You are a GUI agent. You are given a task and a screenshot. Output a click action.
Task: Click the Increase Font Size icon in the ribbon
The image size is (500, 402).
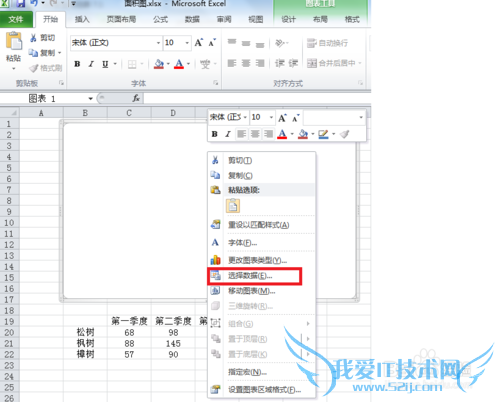199,43
